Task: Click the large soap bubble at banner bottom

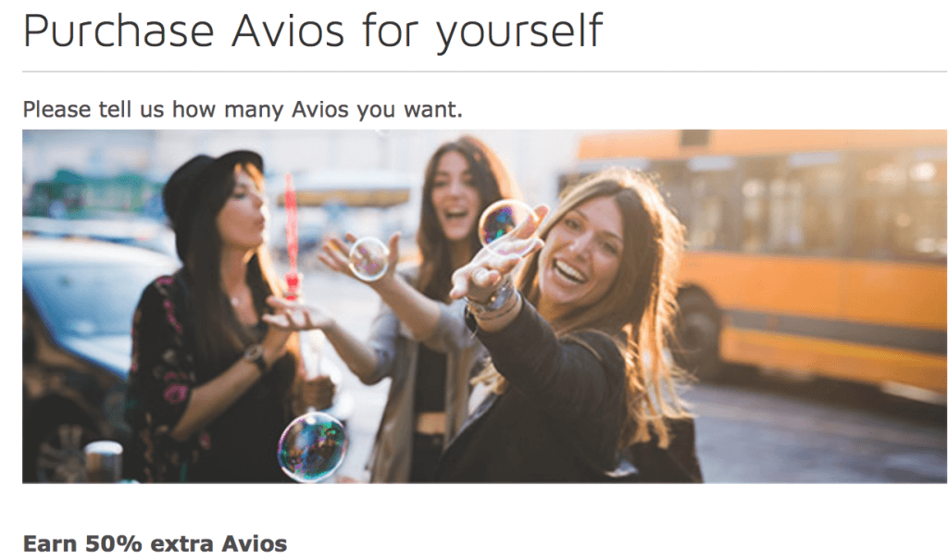Action: coord(312,447)
